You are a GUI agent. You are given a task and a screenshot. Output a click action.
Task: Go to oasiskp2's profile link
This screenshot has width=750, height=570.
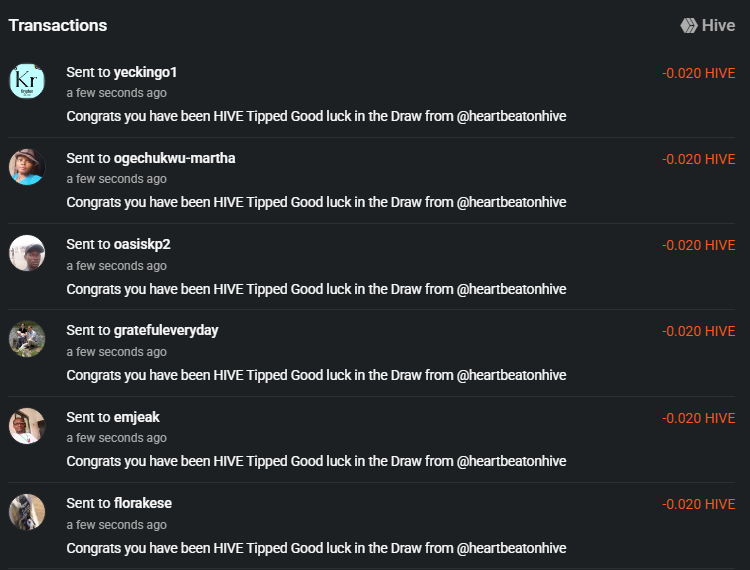142,244
